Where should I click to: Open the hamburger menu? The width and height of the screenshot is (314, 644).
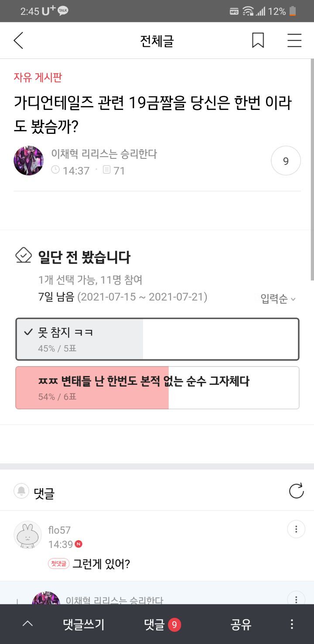294,41
